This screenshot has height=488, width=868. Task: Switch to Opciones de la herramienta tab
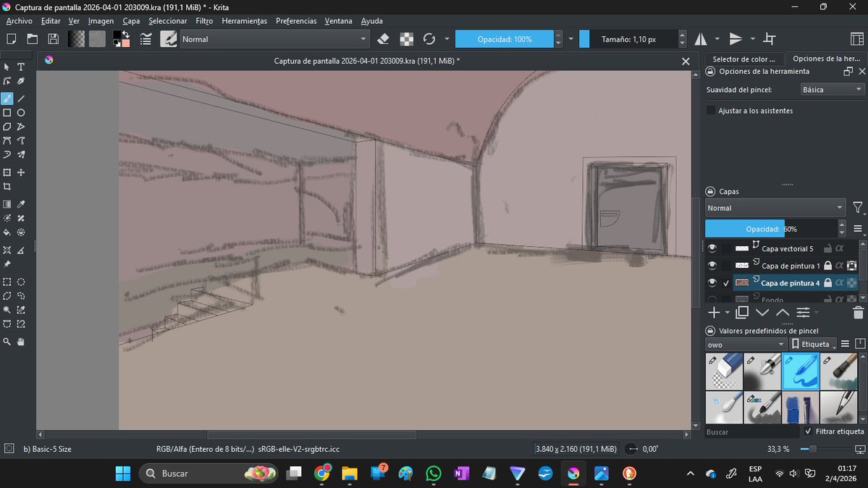(x=827, y=59)
